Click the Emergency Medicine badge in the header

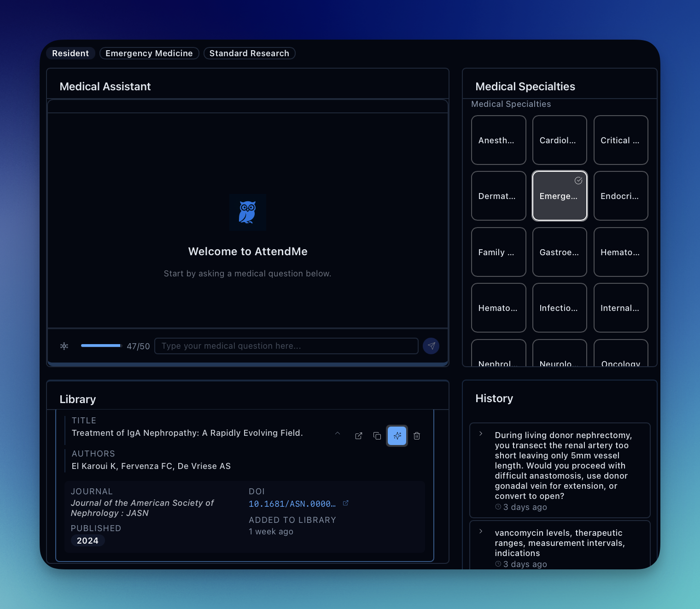tap(149, 53)
